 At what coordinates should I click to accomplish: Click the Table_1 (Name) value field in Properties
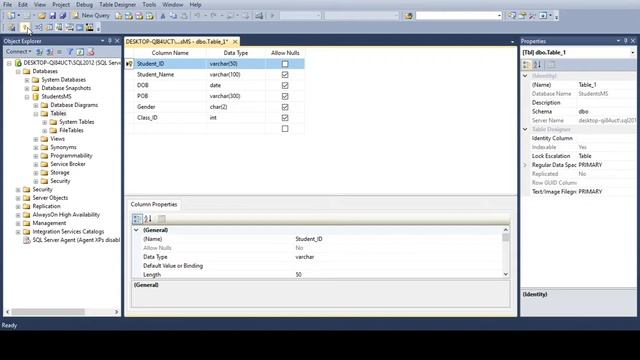(x=606, y=85)
